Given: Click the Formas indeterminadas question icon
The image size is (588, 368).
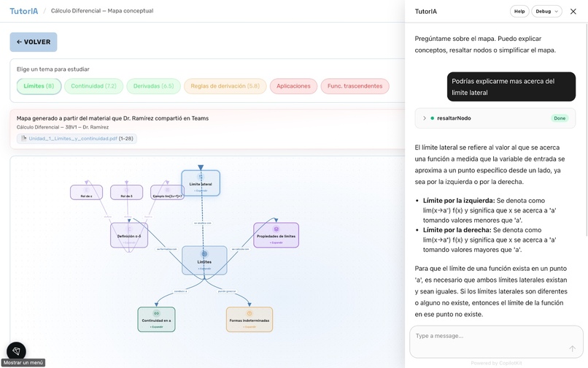Looking at the screenshot, I should coord(249,313).
